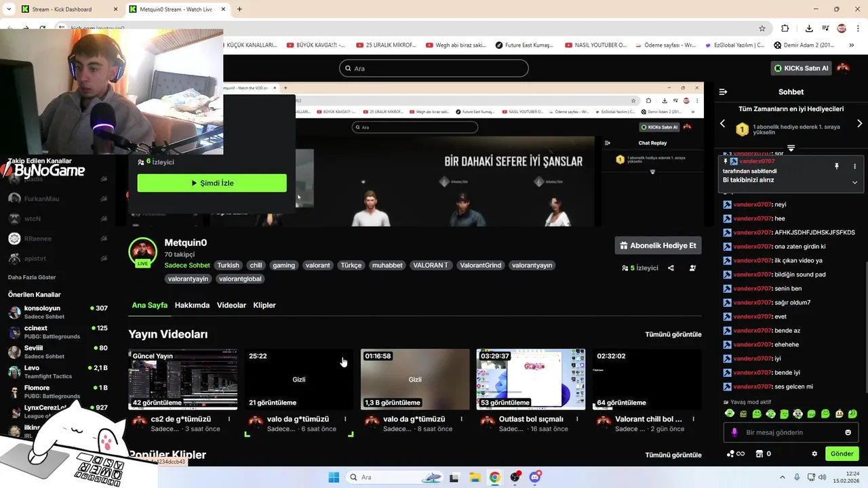Open konsoloyun recommended channel
Viewport: 868px width, 488px height.
[57, 312]
